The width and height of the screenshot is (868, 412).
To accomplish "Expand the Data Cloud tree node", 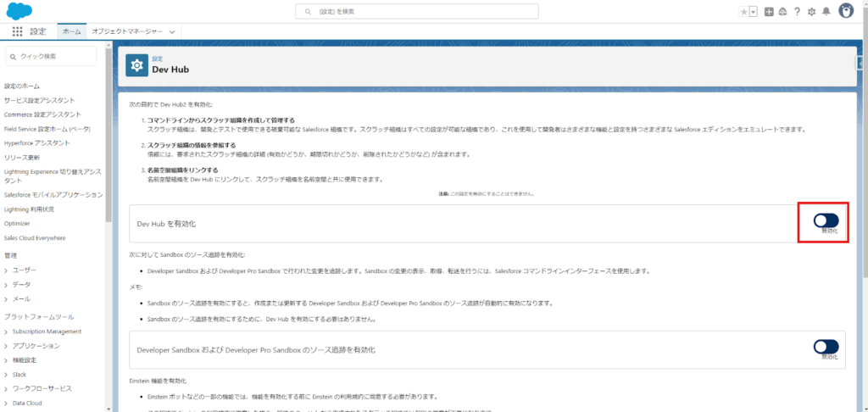I will [6, 404].
